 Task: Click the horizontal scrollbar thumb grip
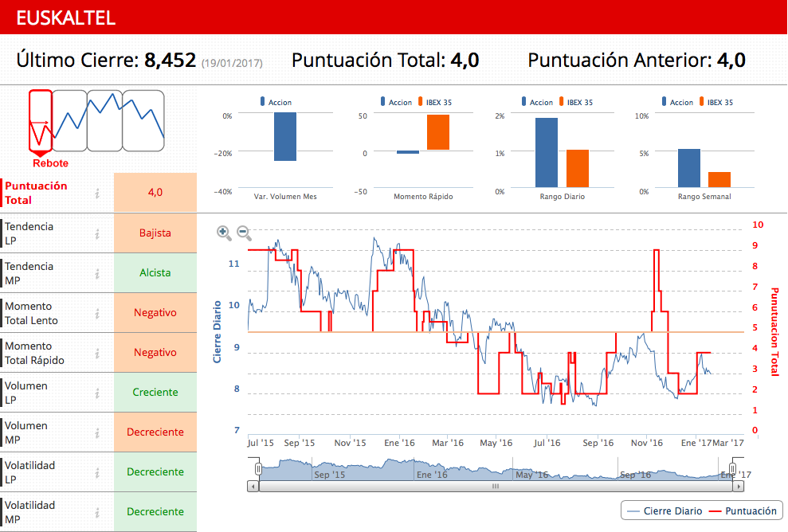pyautogui.click(x=496, y=487)
